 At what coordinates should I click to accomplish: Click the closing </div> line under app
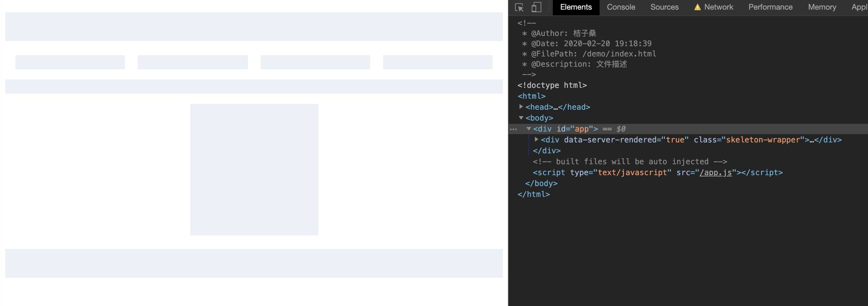coord(546,151)
